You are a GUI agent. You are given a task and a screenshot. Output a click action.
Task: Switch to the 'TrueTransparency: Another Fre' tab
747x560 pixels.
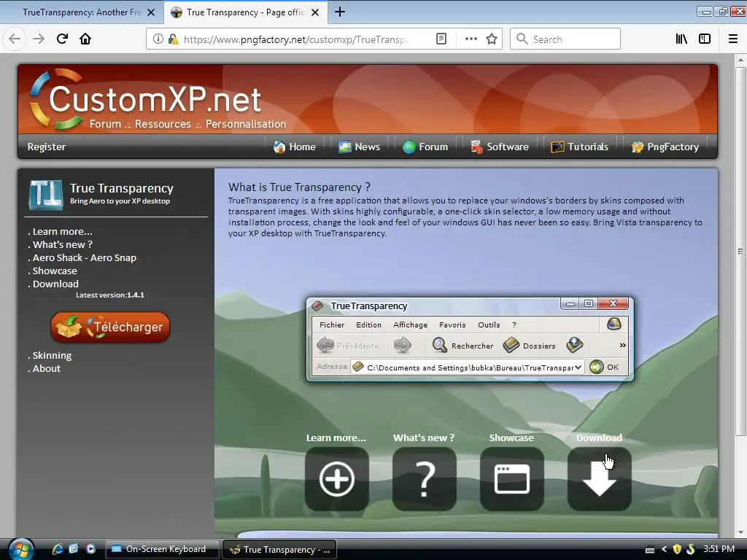tap(82, 12)
